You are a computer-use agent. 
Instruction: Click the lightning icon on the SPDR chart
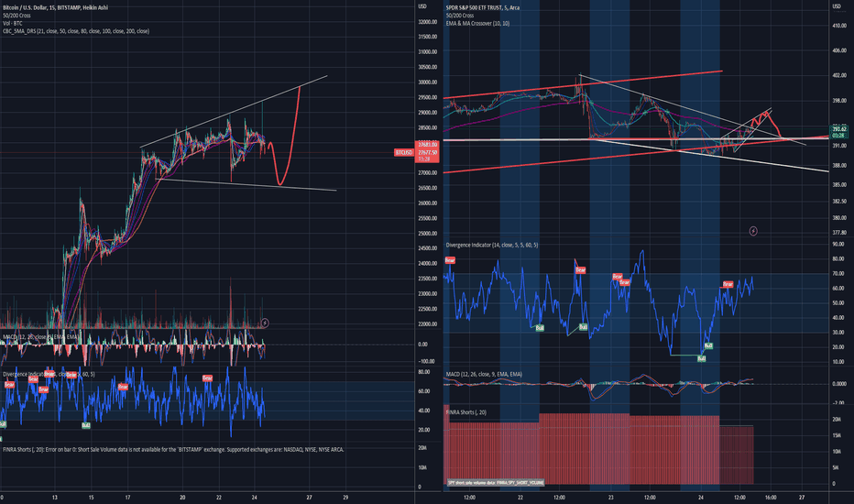coord(753,231)
